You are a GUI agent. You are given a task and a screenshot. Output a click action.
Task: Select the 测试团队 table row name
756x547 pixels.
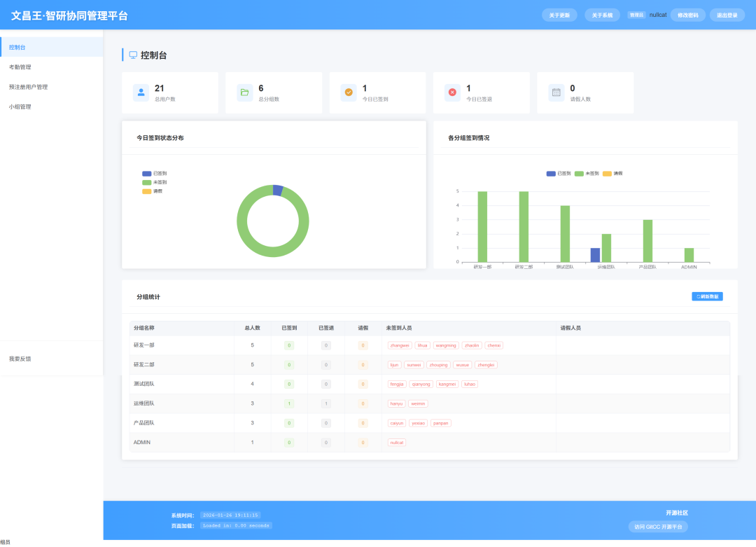(144, 384)
